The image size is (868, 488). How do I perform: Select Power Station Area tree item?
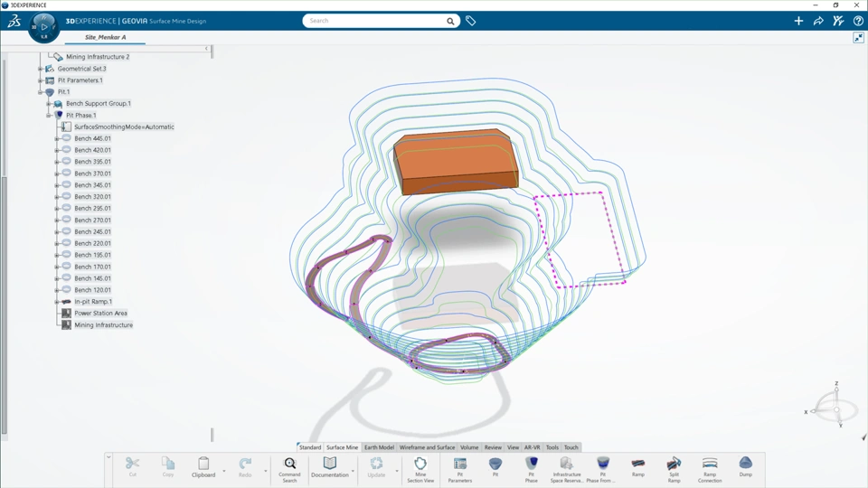point(100,314)
